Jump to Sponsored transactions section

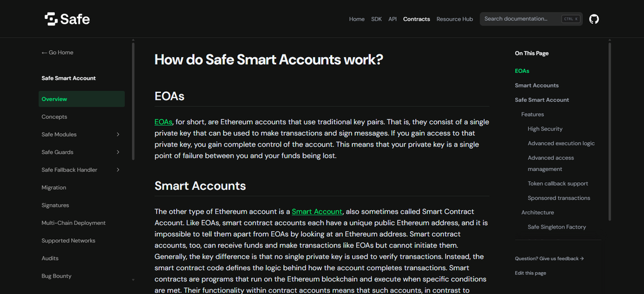pos(559,198)
